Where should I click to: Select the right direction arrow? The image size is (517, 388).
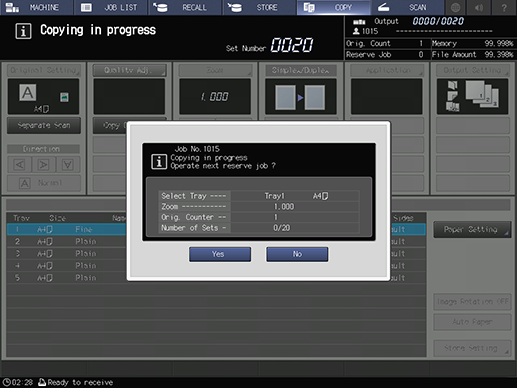(x=43, y=164)
